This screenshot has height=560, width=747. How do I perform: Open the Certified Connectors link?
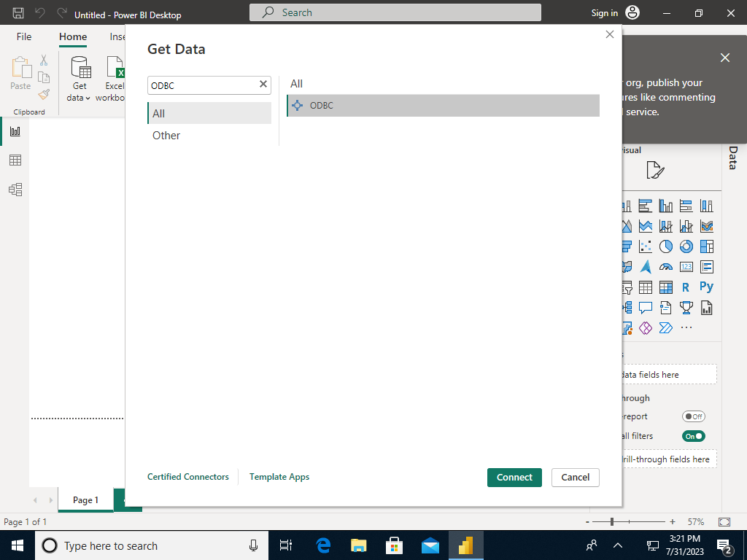tap(187, 476)
